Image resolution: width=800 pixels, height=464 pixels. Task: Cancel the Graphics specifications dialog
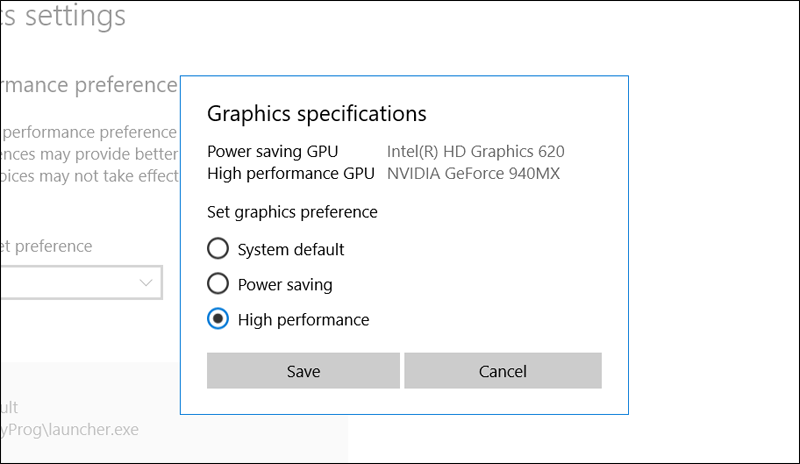pyautogui.click(x=503, y=371)
